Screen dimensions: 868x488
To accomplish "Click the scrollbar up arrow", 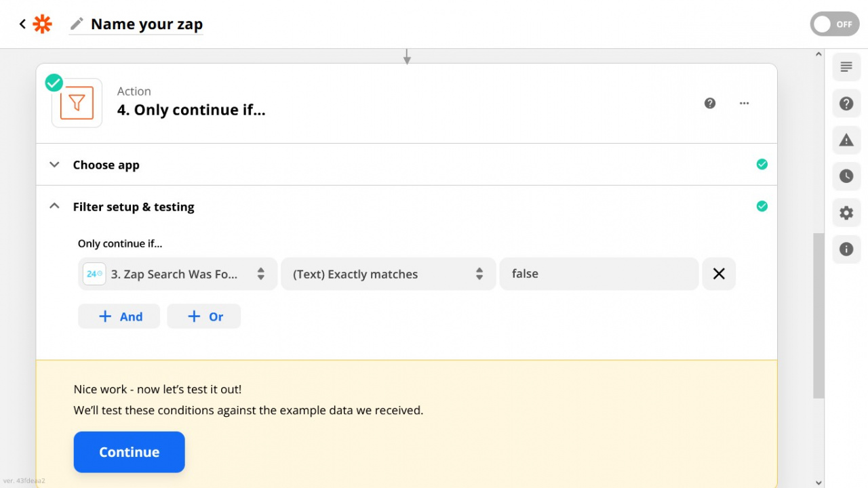I will point(818,54).
